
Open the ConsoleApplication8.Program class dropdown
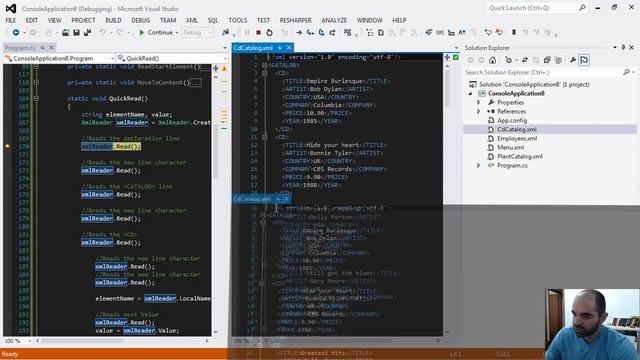coord(60,58)
